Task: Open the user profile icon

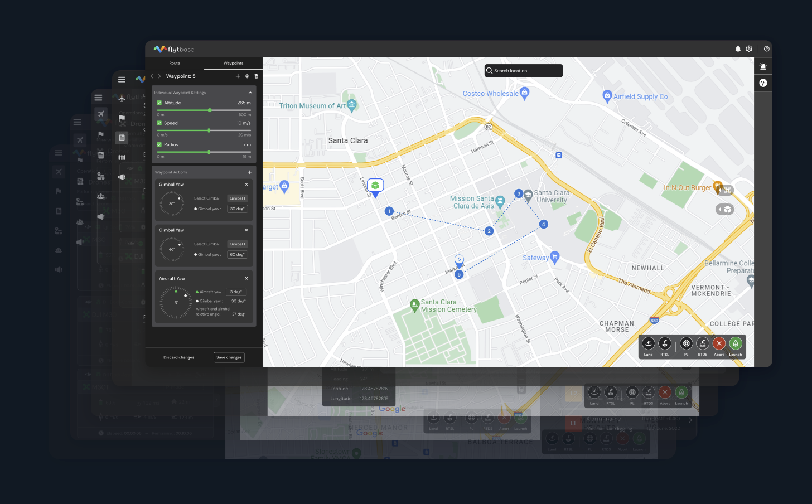Action: click(767, 49)
